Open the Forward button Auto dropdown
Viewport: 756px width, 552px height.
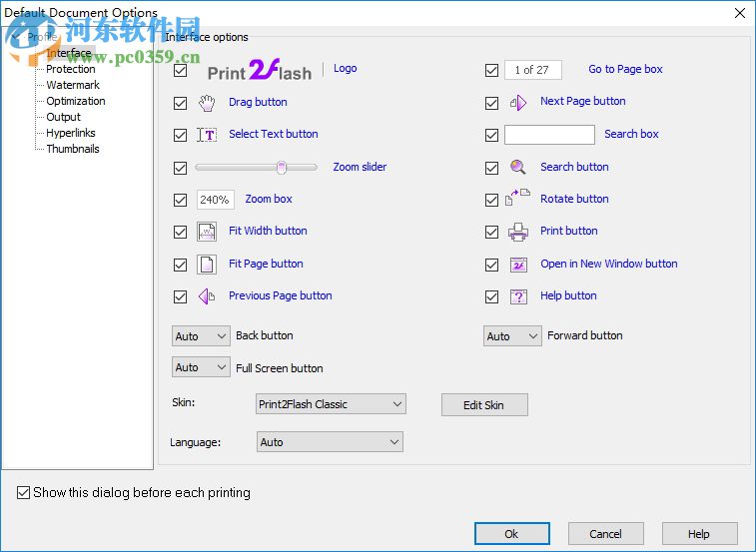click(512, 336)
